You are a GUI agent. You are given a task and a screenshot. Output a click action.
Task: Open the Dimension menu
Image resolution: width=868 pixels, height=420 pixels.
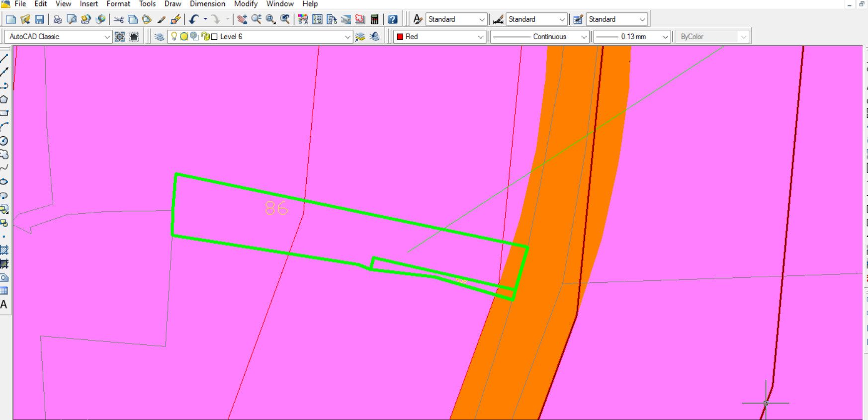click(x=207, y=4)
